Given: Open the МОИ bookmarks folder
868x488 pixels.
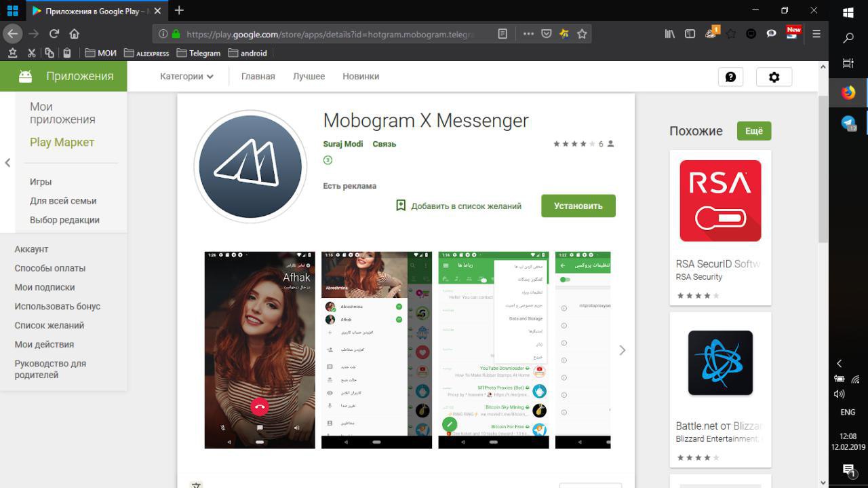Looking at the screenshot, I should tap(101, 53).
